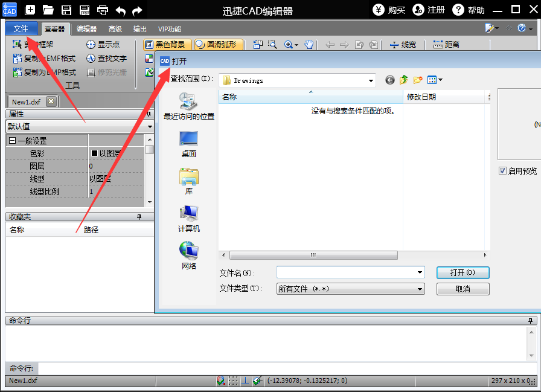Toggle the 圆滑弧形 button
Viewport: 541px width, 392px height.
point(219,44)
